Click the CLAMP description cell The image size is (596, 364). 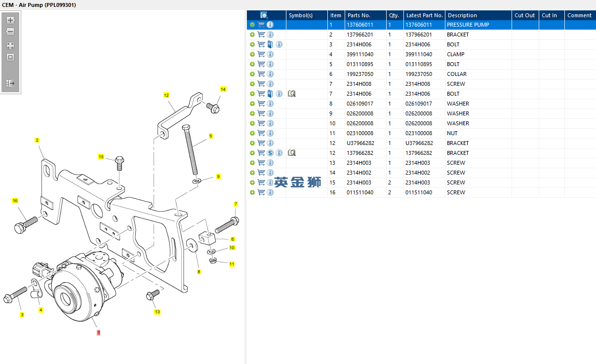[x=478, y=54]
